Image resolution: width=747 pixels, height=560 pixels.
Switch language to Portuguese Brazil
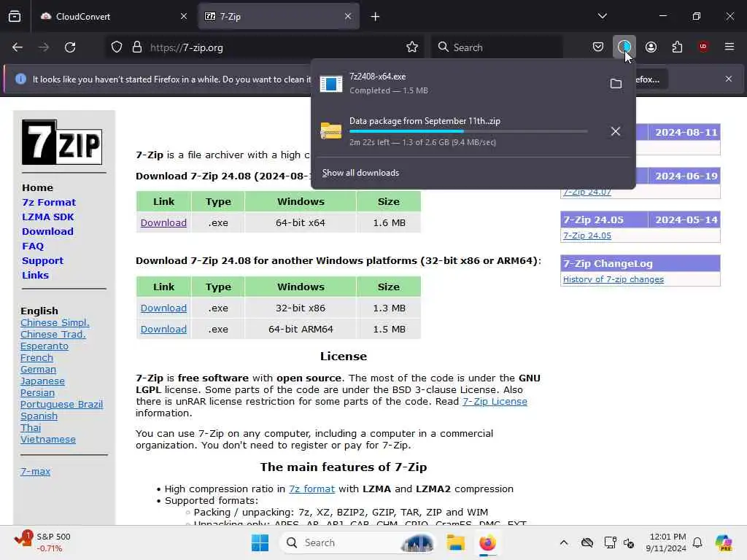point(61,404)
